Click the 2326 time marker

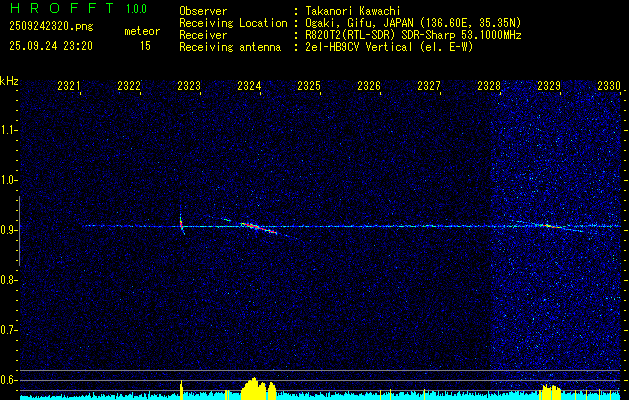tap(369, 86)
